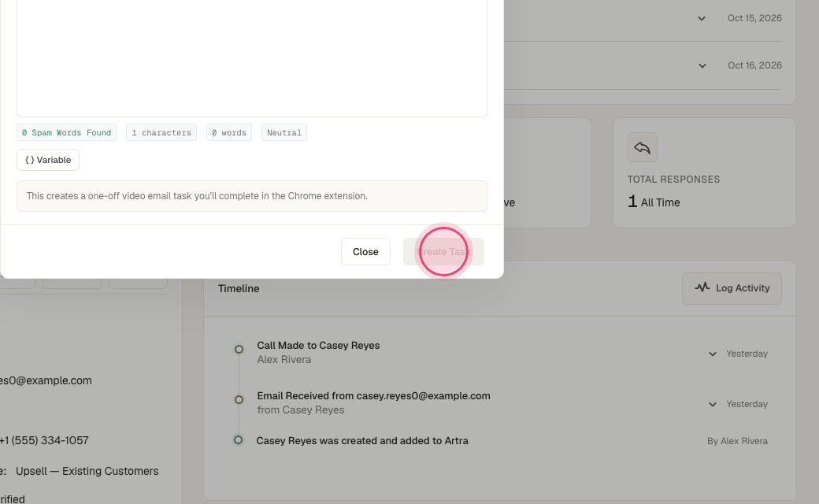Screen dimensions: 819x504
Task: Click the Timeline heading
Action: pyautogui.click(x=239, y=288)
